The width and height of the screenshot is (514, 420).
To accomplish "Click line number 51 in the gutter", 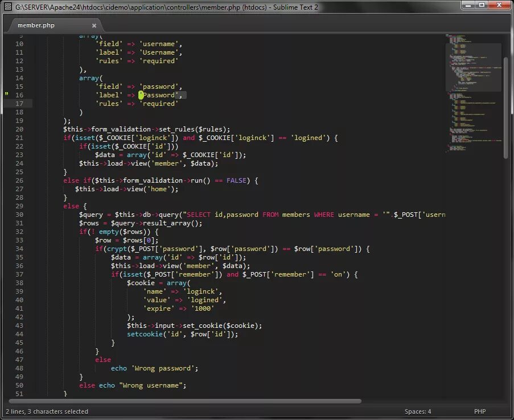I will pyautogui.click(x=19, y=393).
